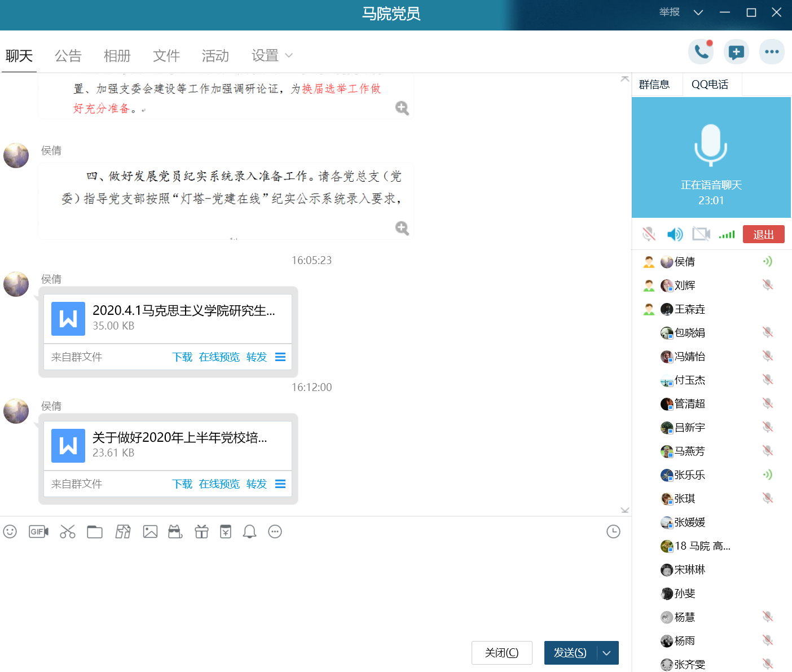The image size is (792, 672).
Task: Click the red 退出 button
Action: [x=763, y=234]
